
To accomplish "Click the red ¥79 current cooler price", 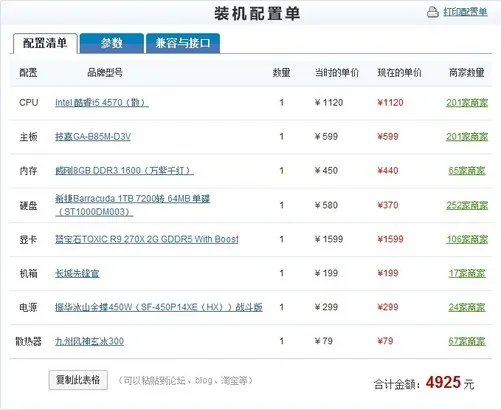I will [x=385, y=341].
